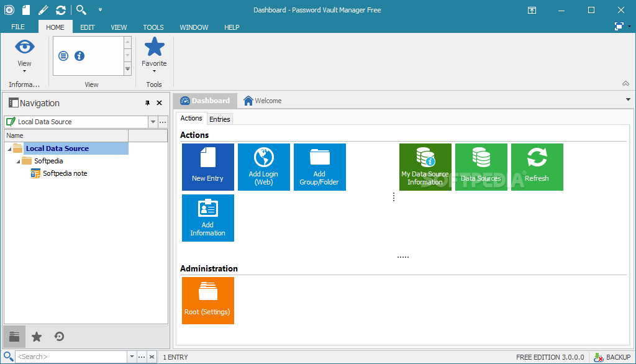Select the info icon in View gallery

(79, 56)
